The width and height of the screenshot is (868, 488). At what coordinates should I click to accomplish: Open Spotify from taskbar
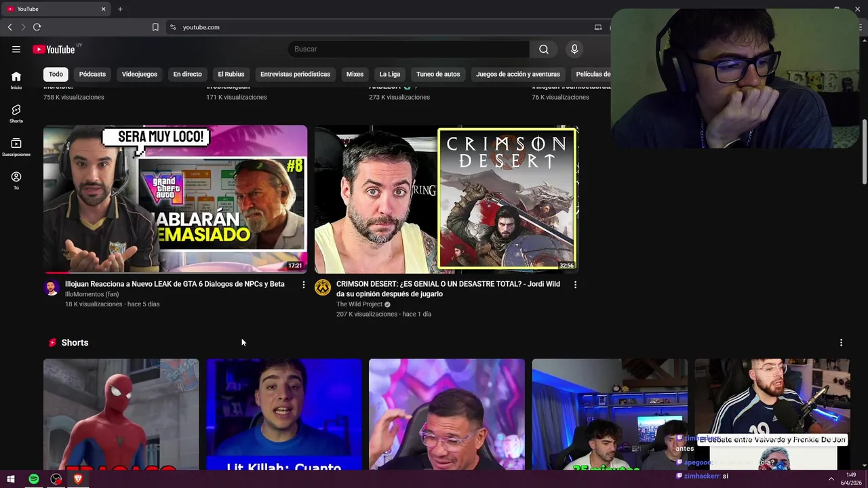click(34, 479)
